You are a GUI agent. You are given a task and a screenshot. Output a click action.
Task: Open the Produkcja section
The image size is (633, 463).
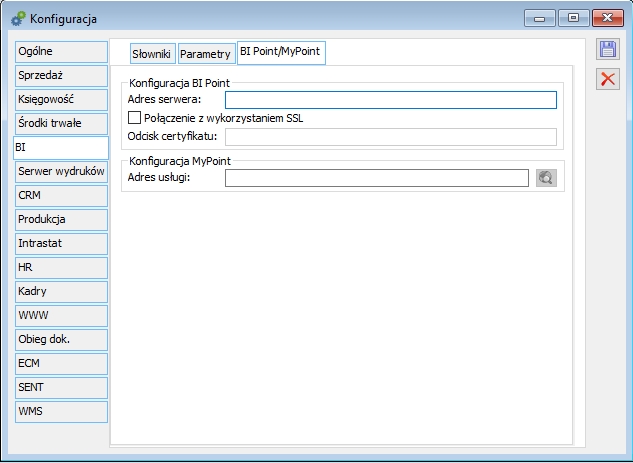click(x=61, y=220)
